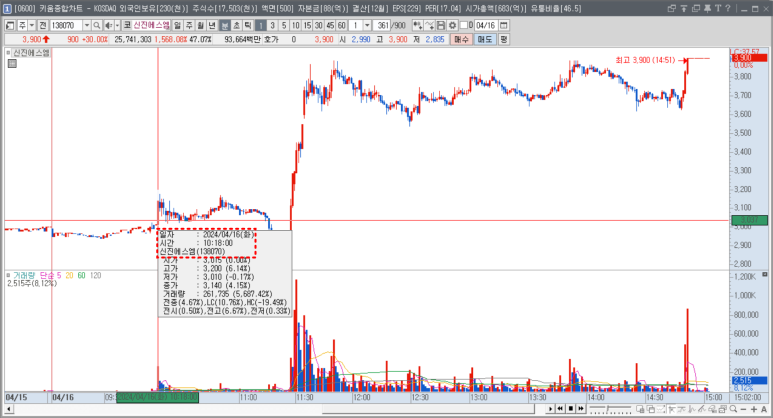Click the fast-forward button in bottom controls

pyautogui.click(x=581, y=409)
